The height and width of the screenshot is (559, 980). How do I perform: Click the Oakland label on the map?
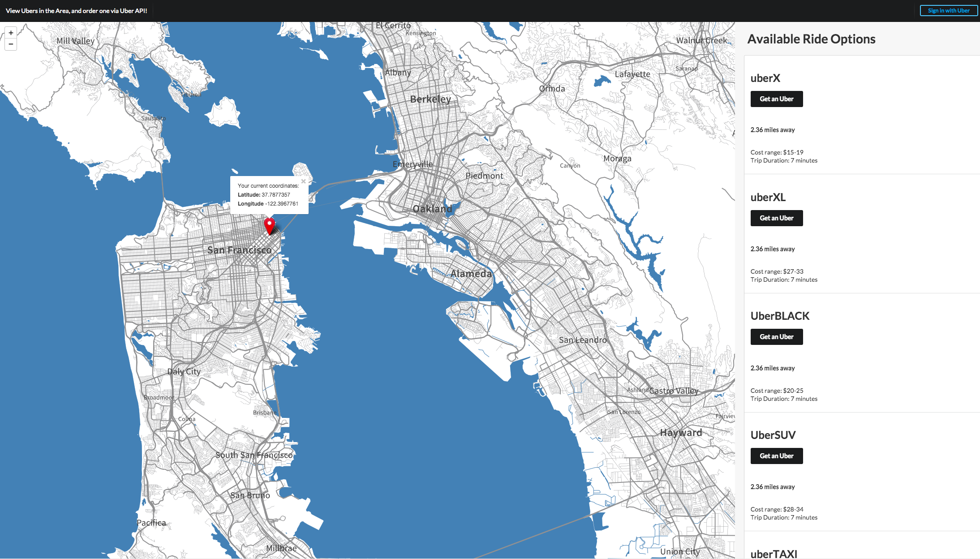tap(432, 209)
